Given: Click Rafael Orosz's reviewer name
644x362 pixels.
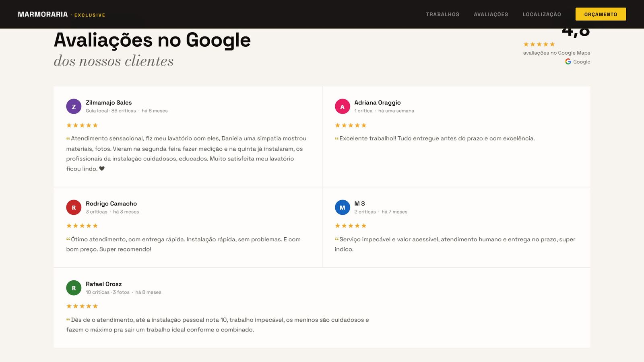Looking at the screenshot, I should click(103, 284).
